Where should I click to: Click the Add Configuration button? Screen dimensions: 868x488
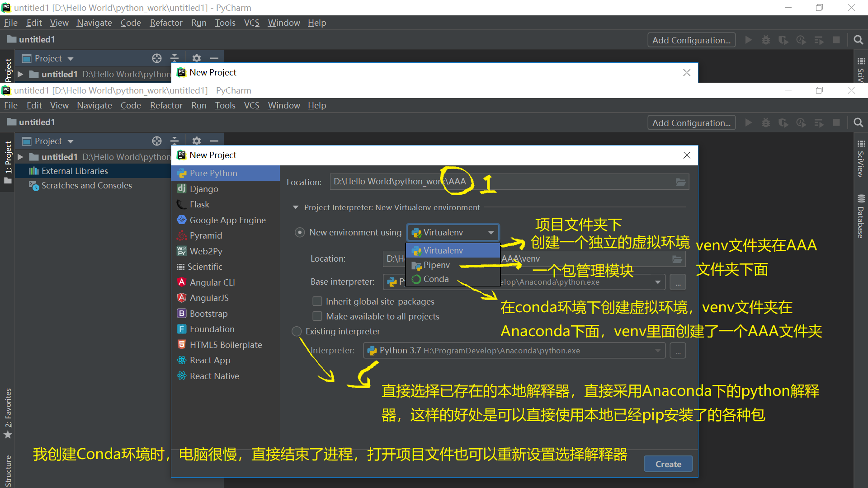tap(691, 123)
